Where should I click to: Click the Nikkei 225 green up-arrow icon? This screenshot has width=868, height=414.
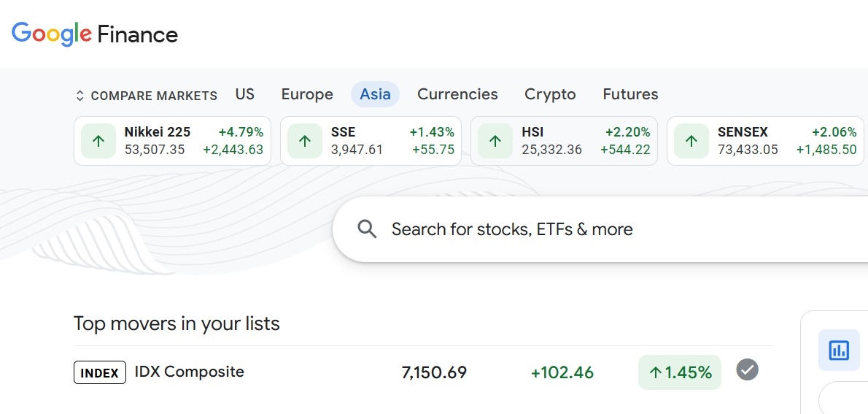point(98,141)
